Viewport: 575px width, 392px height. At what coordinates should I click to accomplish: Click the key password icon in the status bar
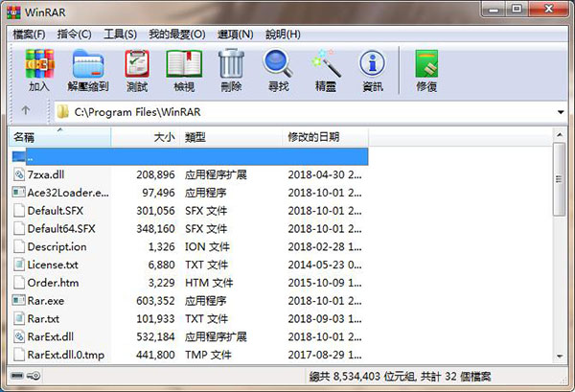click(x=34, y=376)
